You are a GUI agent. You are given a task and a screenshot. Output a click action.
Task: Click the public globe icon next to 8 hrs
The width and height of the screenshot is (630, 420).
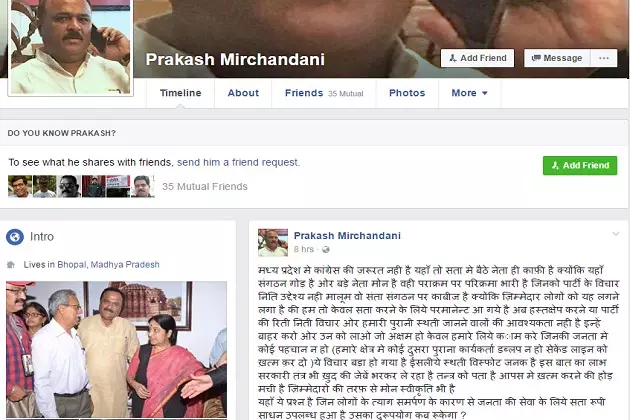326,250
